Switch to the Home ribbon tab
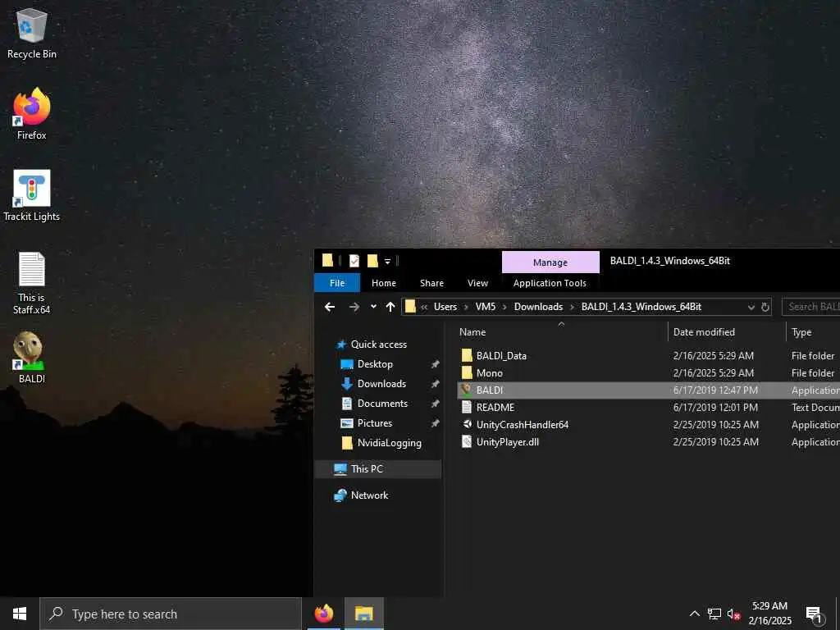Image resolution: width=840 pixels, height=630 pixels. coord(384,283)
